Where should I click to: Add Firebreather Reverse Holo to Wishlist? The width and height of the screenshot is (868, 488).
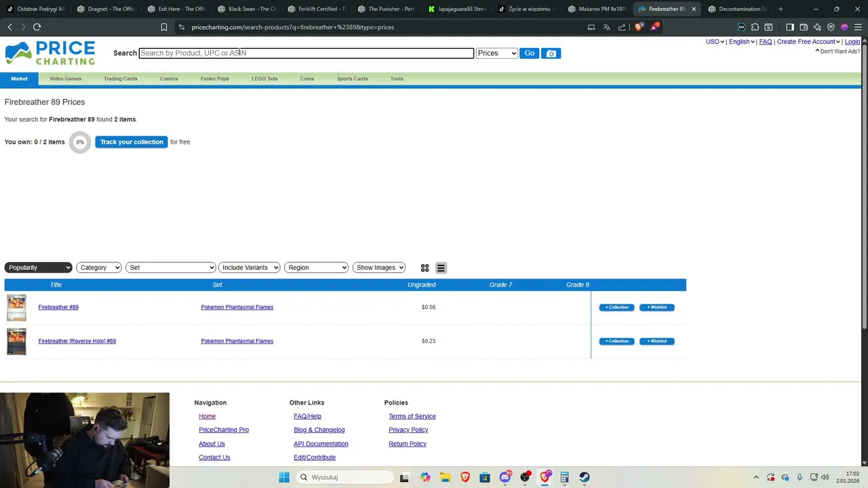657,341
